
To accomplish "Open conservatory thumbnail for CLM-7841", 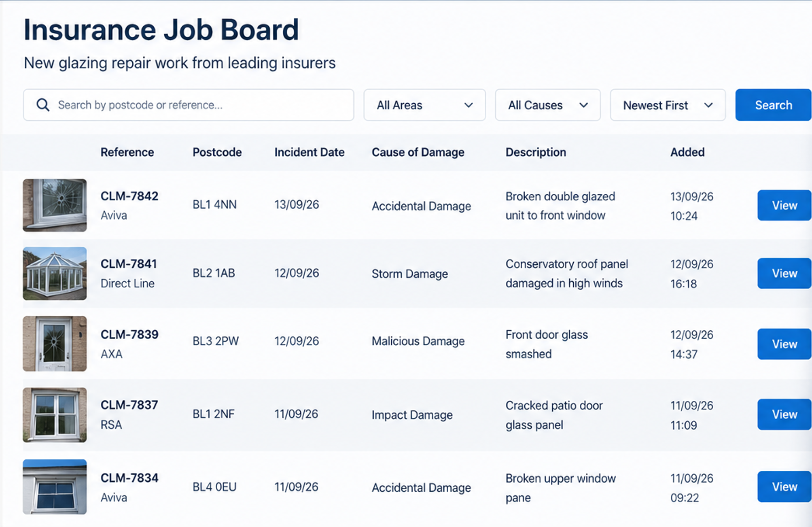I will click(55, 274).
